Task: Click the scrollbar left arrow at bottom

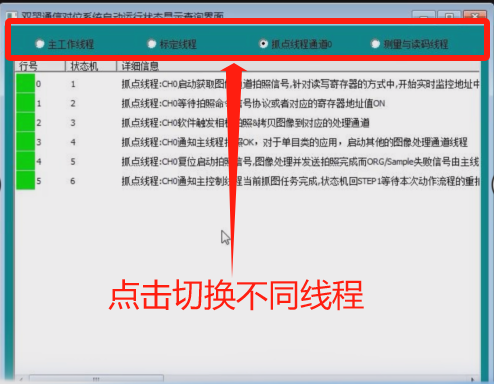Action: (x=21, y=379)
